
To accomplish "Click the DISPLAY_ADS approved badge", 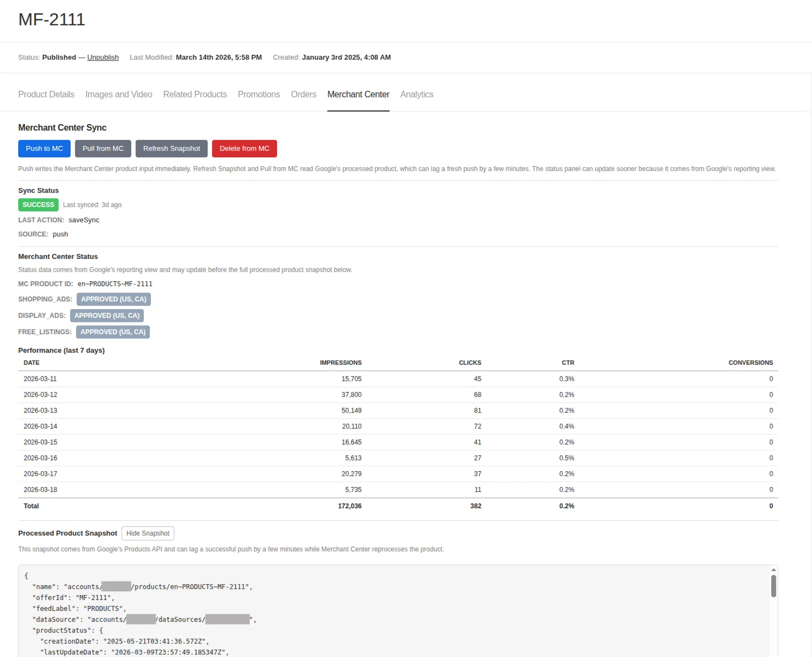I will (107, 315).
